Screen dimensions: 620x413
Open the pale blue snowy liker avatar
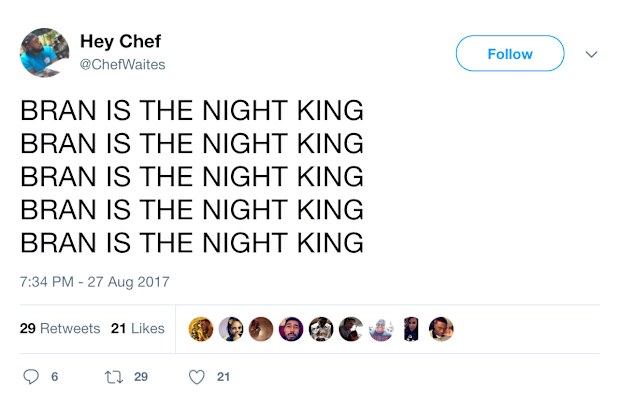(381, 329)
